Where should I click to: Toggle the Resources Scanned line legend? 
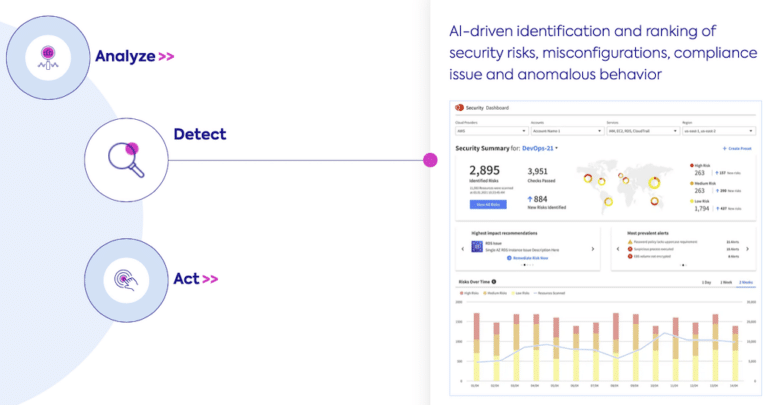point(549,293)
